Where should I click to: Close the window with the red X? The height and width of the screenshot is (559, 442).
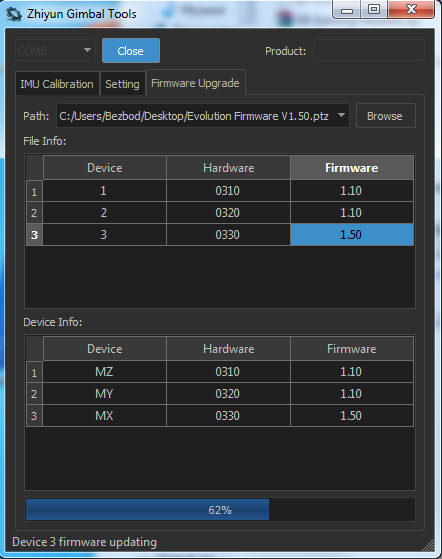click(x=411, y=10)
